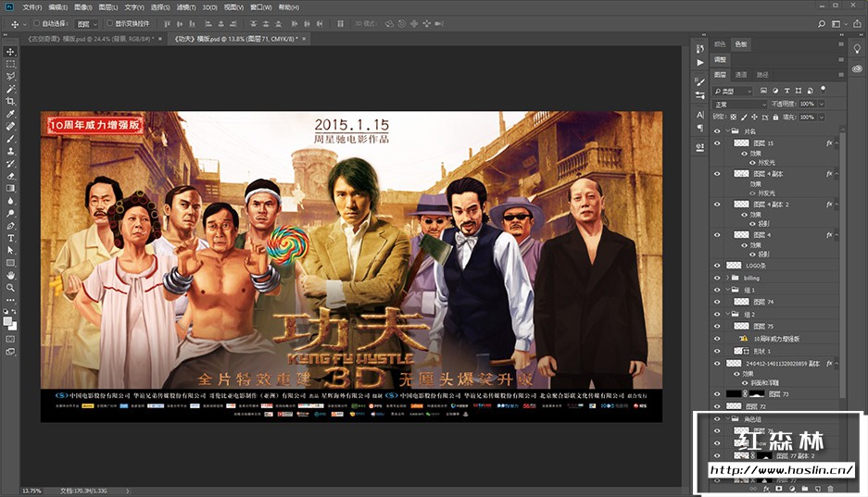Enable the 自动选择 checkbox
The height and width of the screenshot is (497, 868).
pos(36,23)
